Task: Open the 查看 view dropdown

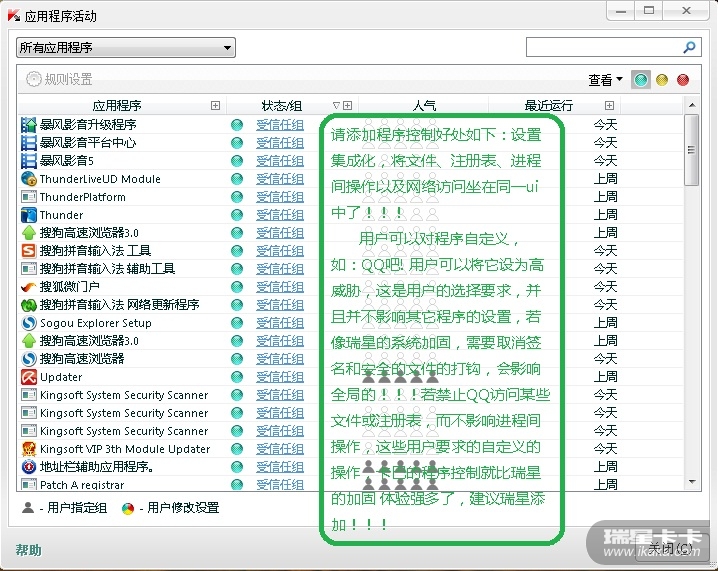Action: 605,80
